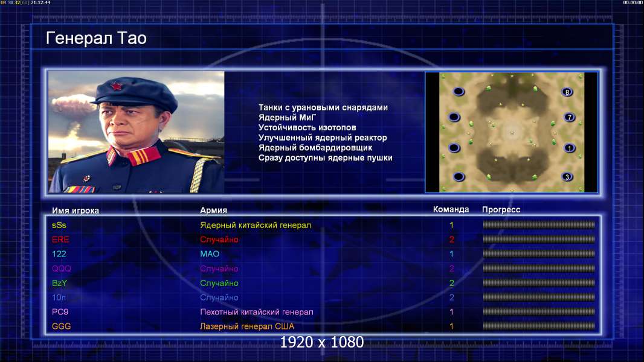Click team number 2 in ERE row
This screenshot has height=362, width=644.
tap(451, 240)
